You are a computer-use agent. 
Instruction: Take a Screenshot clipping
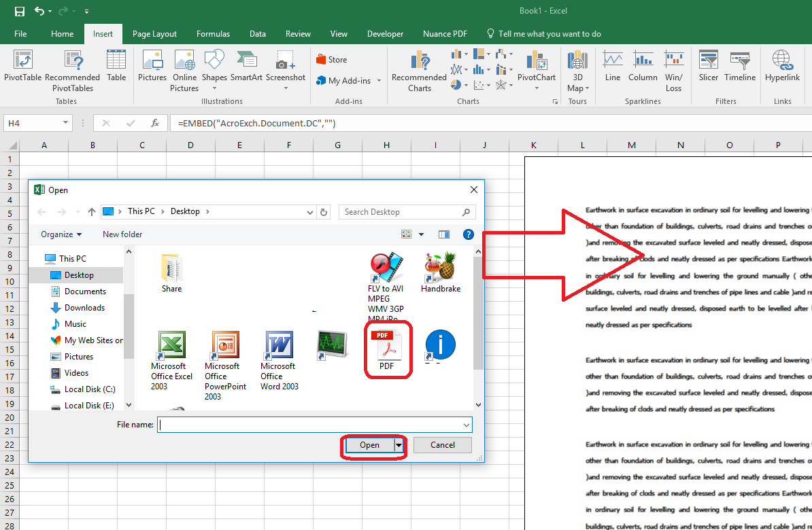286,69
